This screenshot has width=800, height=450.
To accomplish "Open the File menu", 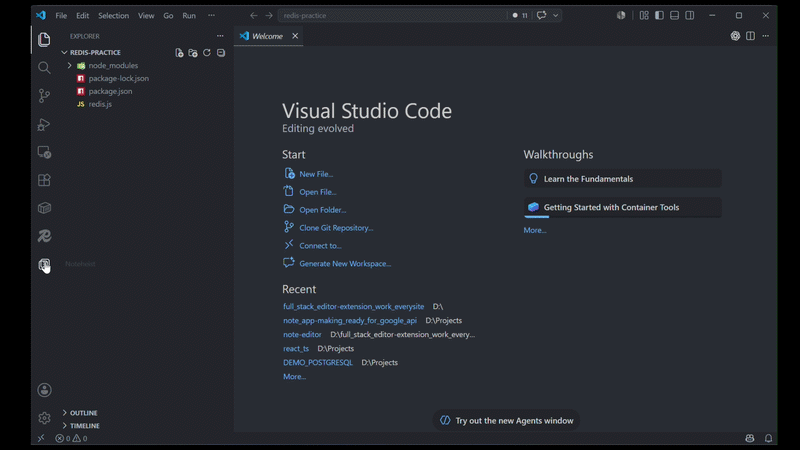I will (61, 15).
